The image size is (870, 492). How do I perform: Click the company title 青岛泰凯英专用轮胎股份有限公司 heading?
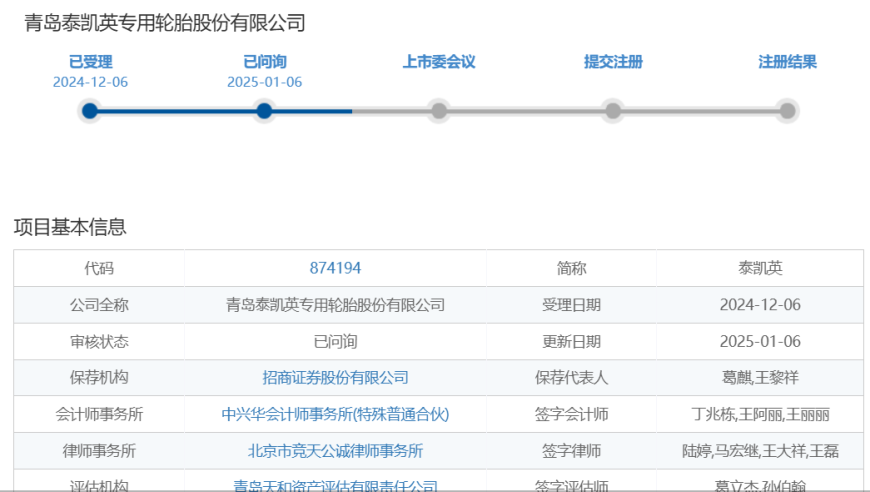(165, 23)
